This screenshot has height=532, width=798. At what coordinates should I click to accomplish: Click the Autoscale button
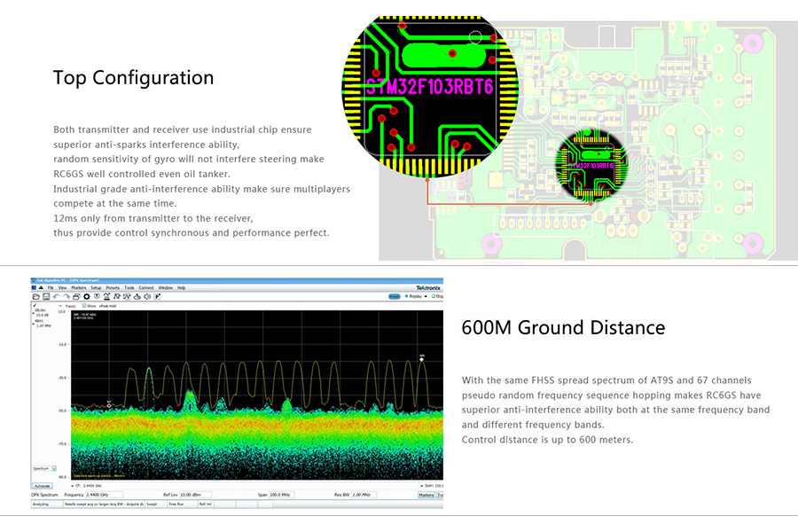pos(43,486)
